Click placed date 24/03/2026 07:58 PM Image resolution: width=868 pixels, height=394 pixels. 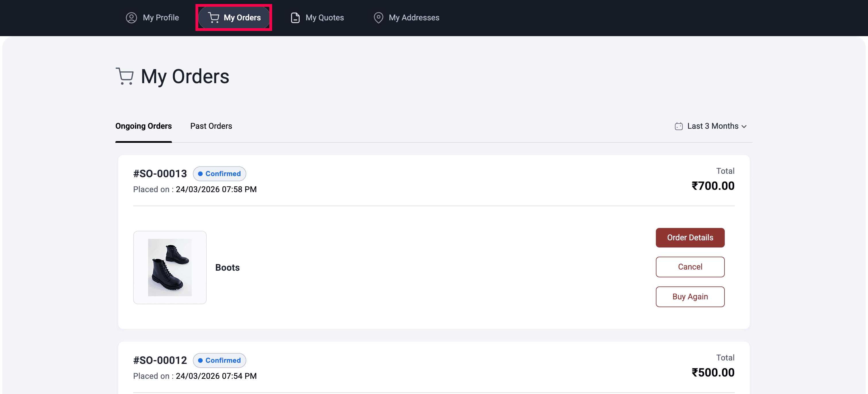pos(216,190)
